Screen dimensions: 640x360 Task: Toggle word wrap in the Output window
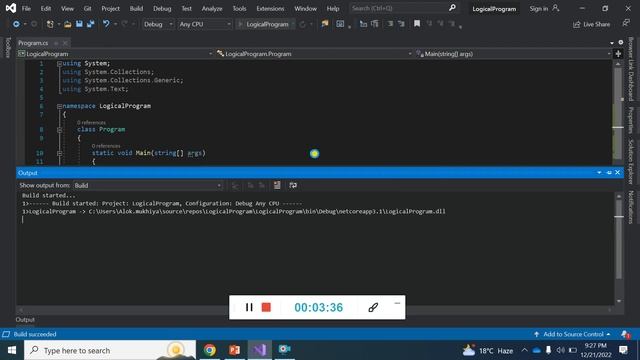click(x=293, y=185)
